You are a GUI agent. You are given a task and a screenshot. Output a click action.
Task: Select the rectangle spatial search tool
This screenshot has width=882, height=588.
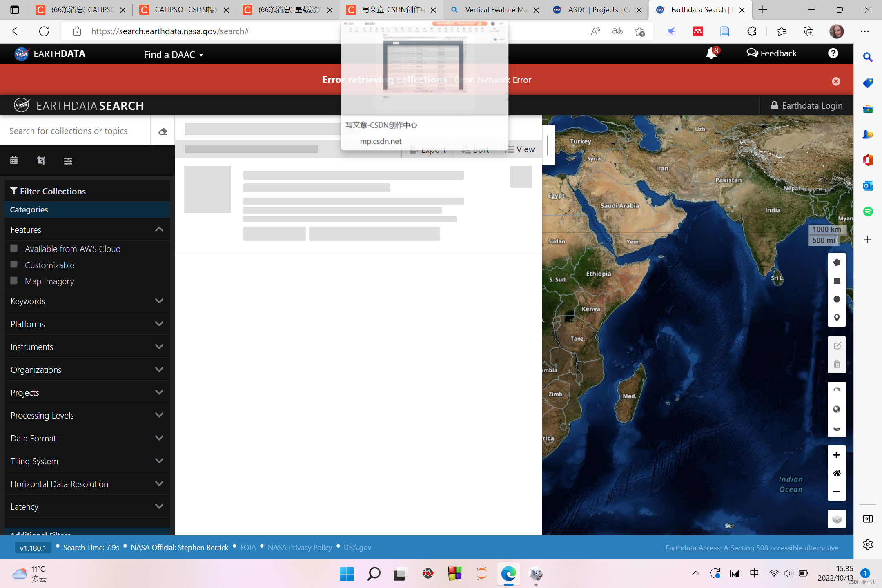(x=837, y=281)
